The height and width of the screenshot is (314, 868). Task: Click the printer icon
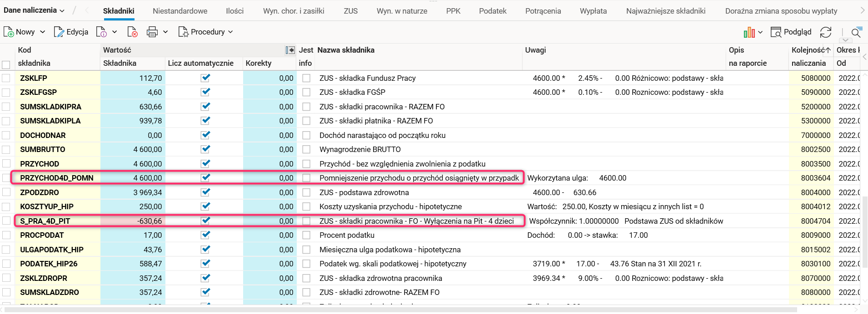point(152,32)
